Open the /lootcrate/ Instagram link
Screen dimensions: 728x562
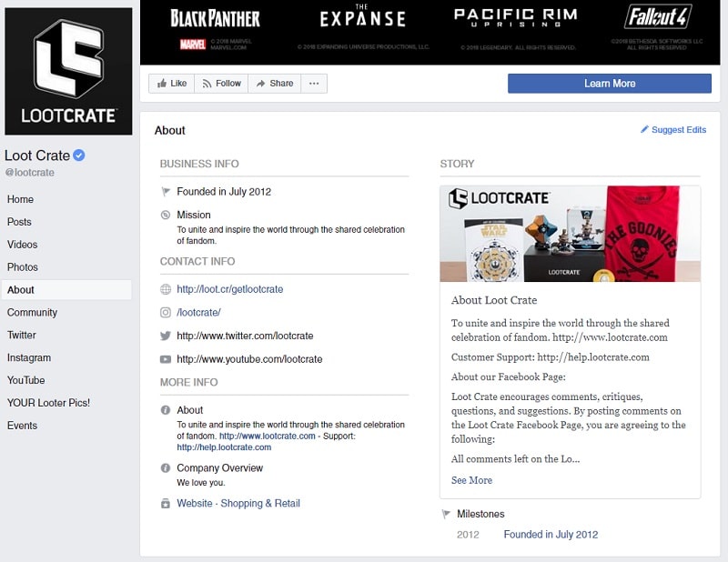pyautogui.click(x=198, y=312)
